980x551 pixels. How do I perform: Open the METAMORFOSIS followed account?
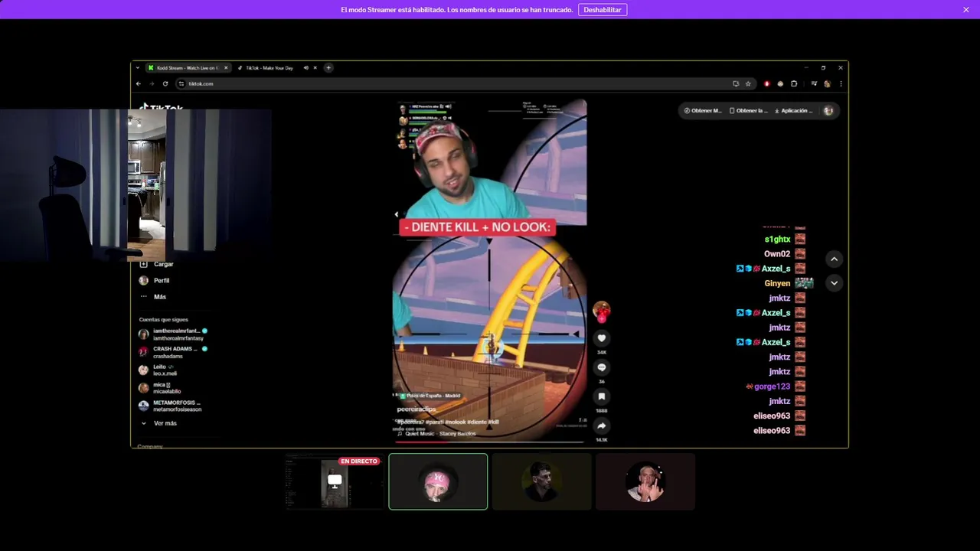(x=171, y=406)
